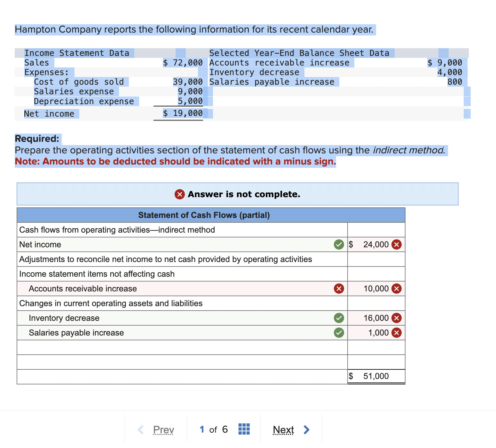Click 'Changes in current operating assets and liabilities' row
The image size is (496, 448).
[x=182, y=303]
